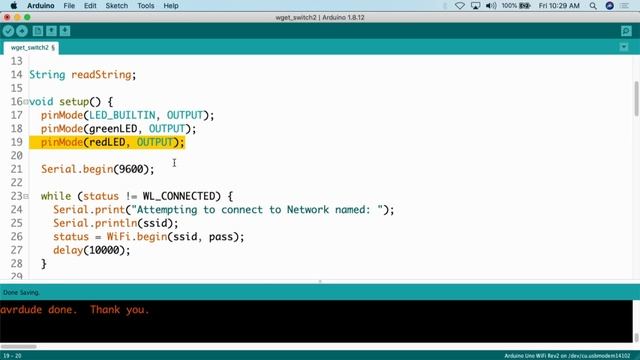Collapse the while loop fold marker on line 23
Screen dimensions: 640x360
[x=26, y=196]
